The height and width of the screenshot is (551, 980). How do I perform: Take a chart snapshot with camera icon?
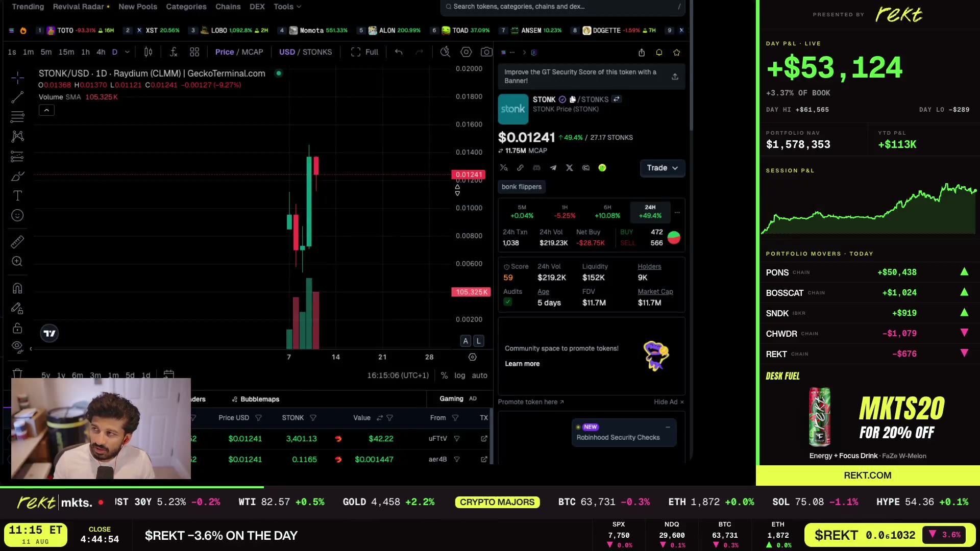(486, 52)
